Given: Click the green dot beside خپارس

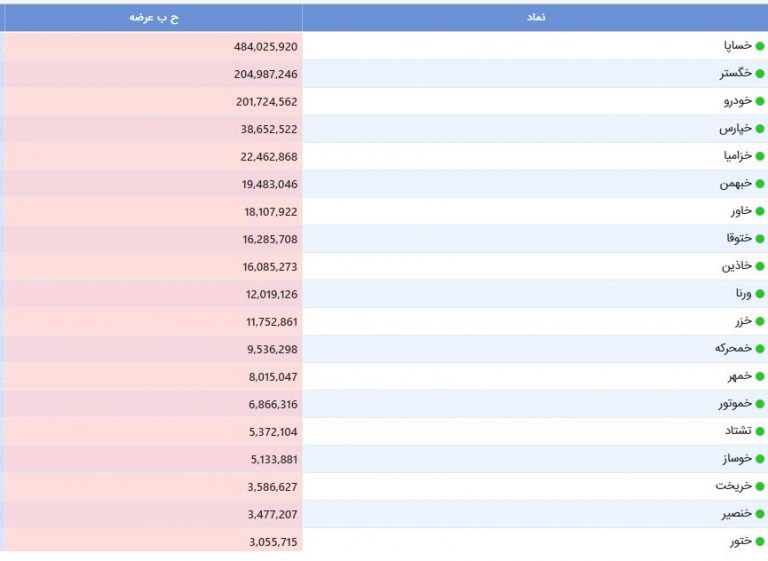Looking at the screenshot, I should (x=760, y=129).
